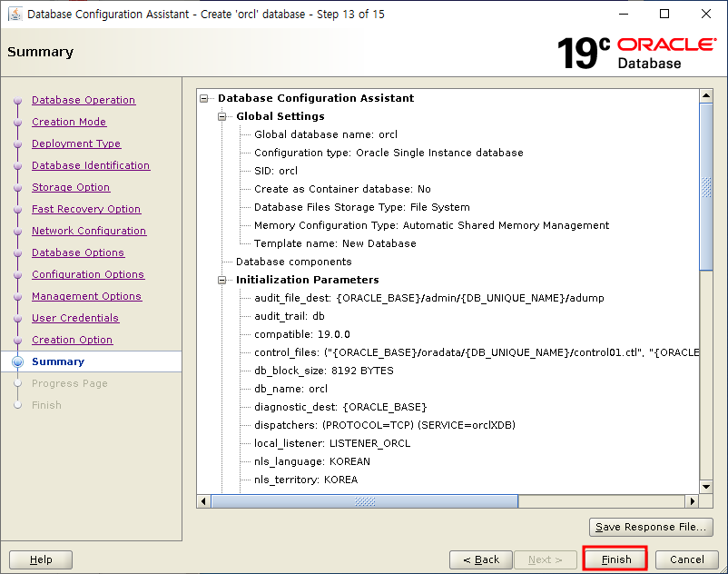Select the audit_file_dest parameter row
728x574 pixels.
click(x=429, y=298)
